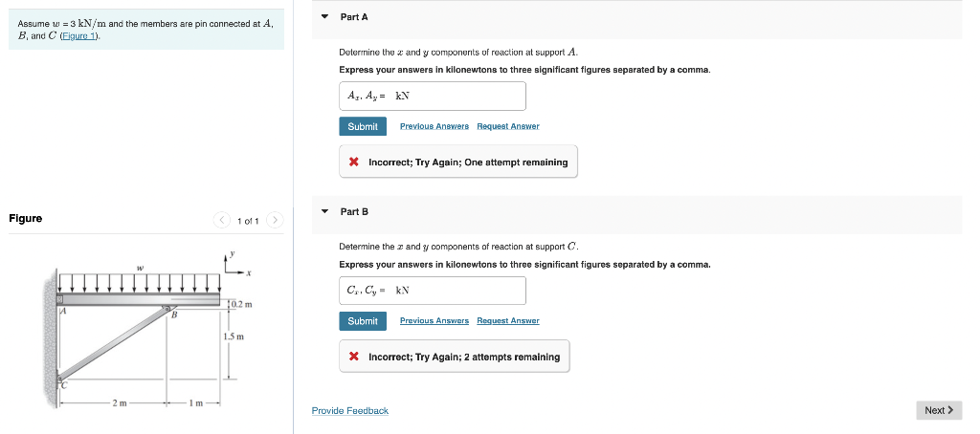Viewport: 980px width, 434px height.
Task: View Previous Answers for Part B
Action: [434, 321]
